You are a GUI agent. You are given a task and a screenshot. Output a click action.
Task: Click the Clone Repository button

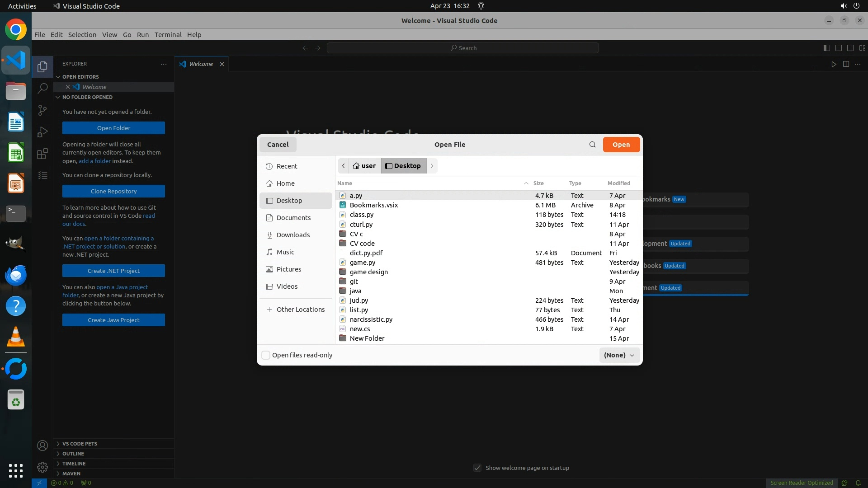[113, 191]
